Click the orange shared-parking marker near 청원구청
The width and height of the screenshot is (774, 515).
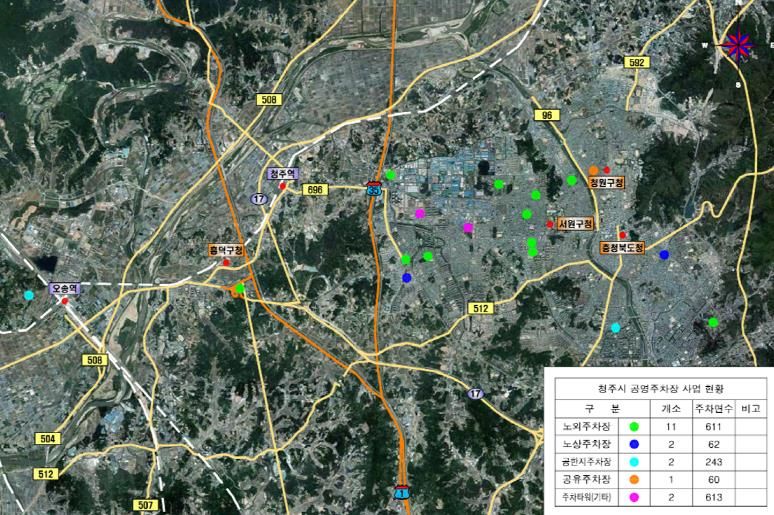[593, 170]
